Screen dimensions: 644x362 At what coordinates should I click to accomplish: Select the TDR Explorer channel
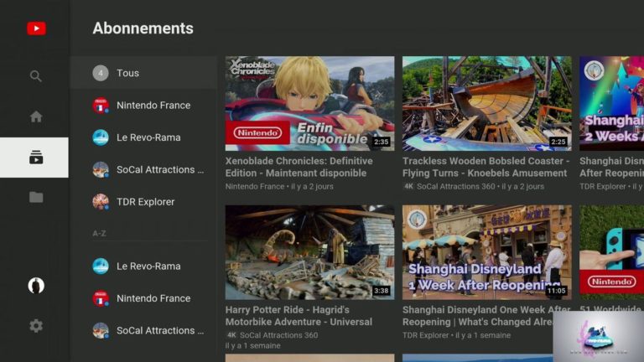(x=145, y=202)
